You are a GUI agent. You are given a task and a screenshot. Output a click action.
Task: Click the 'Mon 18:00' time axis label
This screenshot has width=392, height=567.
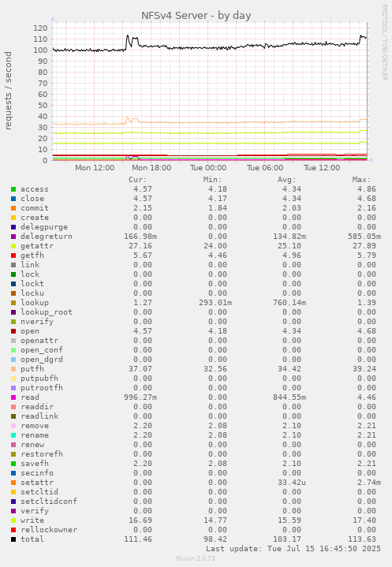(151, 168)
